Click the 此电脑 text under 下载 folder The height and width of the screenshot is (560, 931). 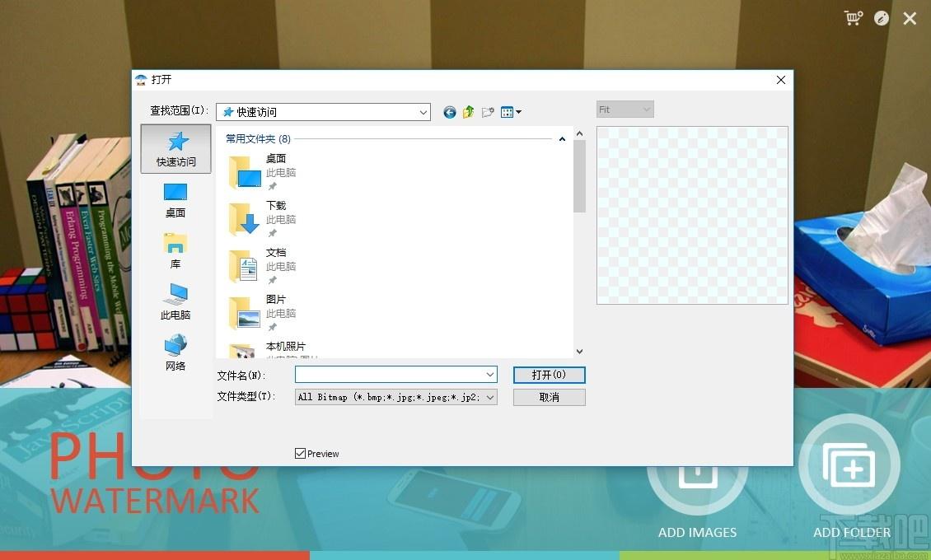(281, 220)
